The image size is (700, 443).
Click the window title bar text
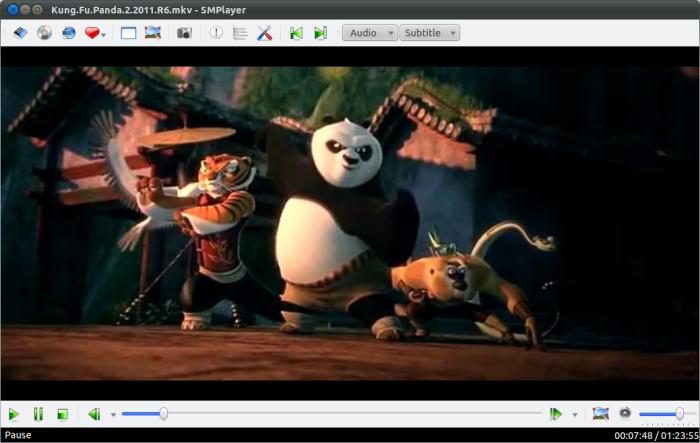point(148,10)
